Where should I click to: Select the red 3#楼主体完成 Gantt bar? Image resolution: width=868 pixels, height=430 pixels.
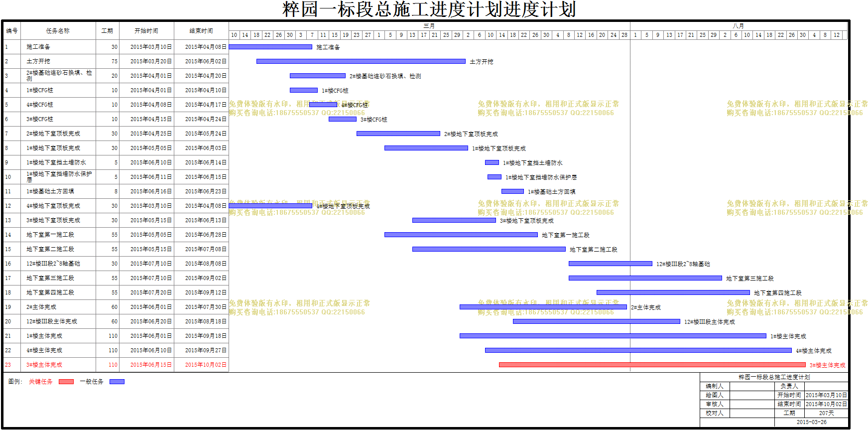click(652, 365)
